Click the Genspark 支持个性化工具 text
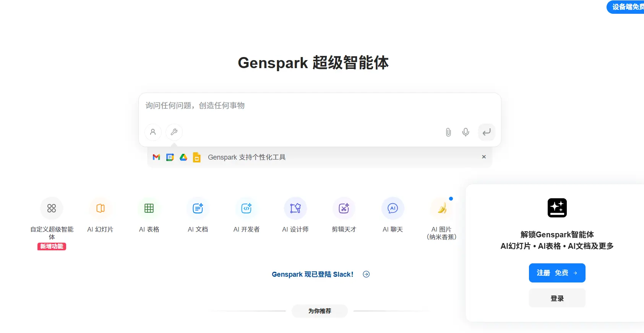 pos(247,157)
